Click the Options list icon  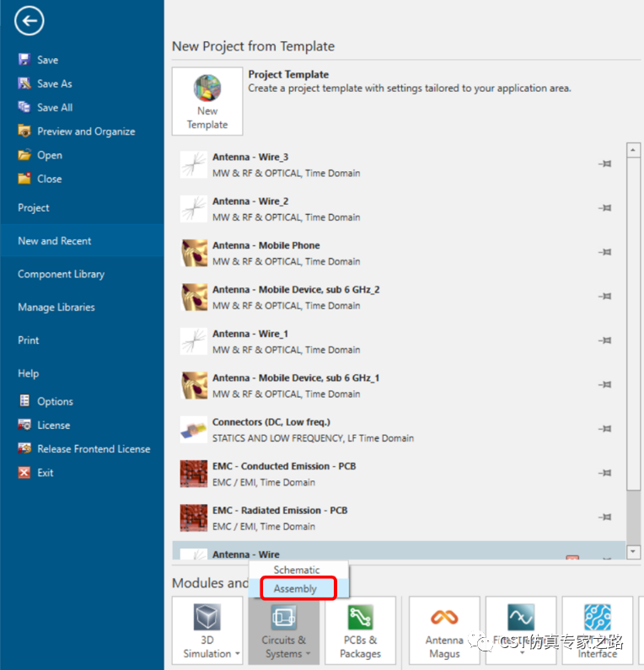coord(24,401)
